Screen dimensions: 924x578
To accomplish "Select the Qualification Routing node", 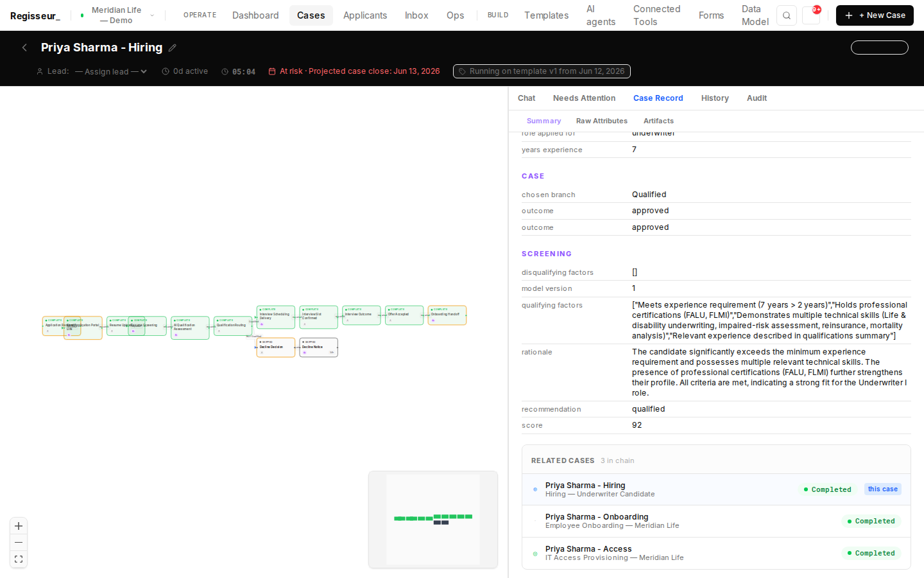I will click(233, 326).
